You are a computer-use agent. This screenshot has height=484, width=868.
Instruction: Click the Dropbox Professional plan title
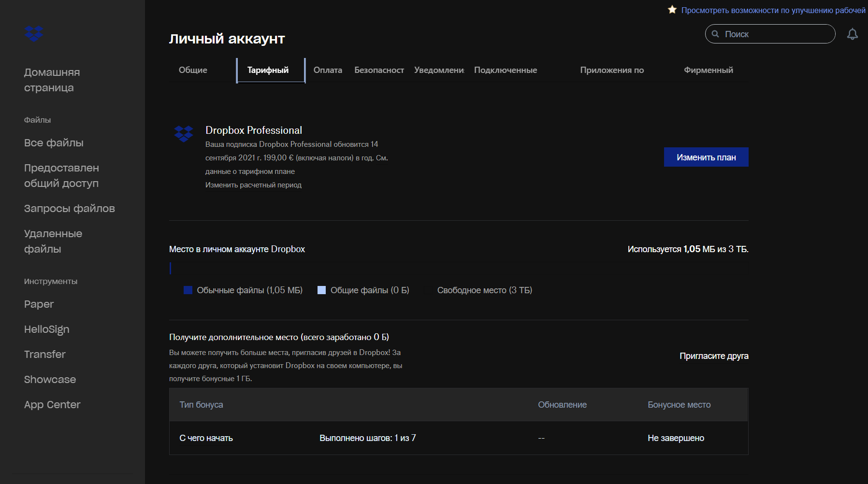(254, 130)
